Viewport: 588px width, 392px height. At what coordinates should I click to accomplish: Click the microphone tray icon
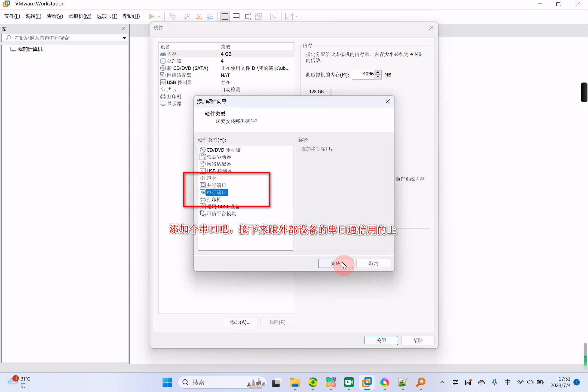pos(495,382)
